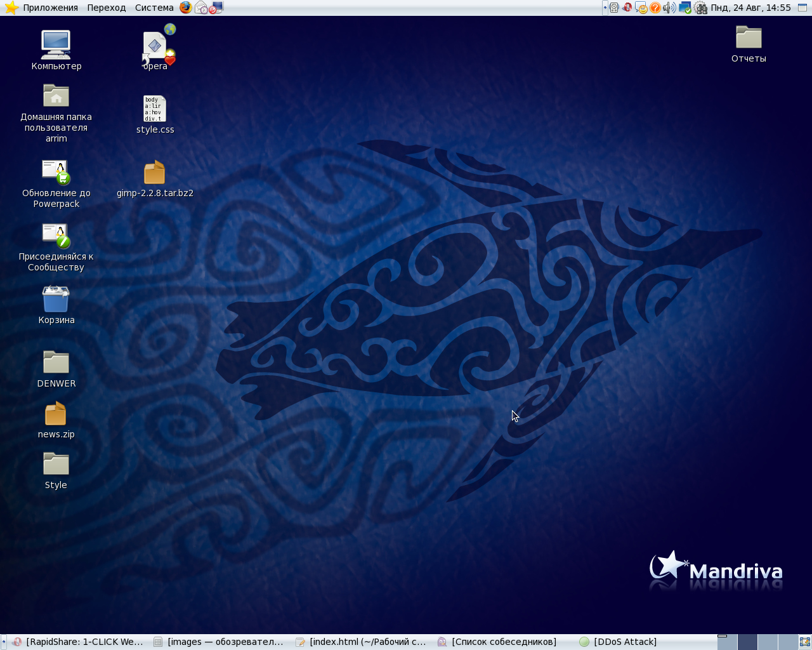This screenshot has height=650, width=812.
Task: Select the Компьютер desktop icon
Action: tap(56, 45)
